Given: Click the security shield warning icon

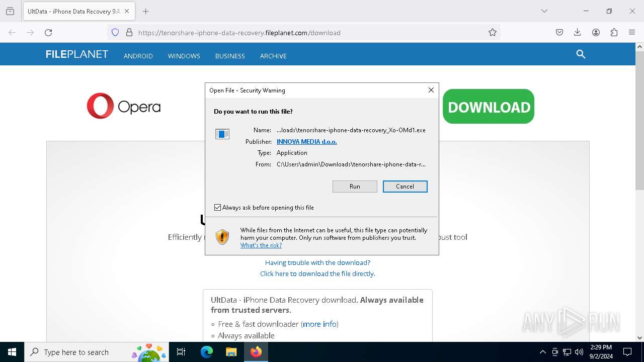Looking at the screenshot, I should point(222,237).
